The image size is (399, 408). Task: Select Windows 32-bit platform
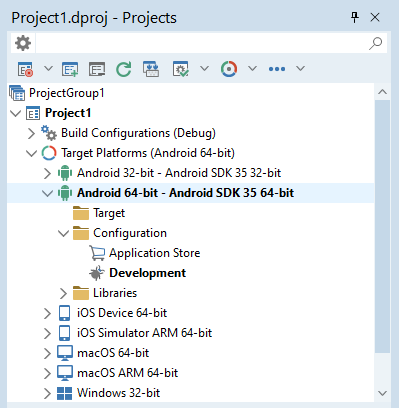(x=119, y=393)
